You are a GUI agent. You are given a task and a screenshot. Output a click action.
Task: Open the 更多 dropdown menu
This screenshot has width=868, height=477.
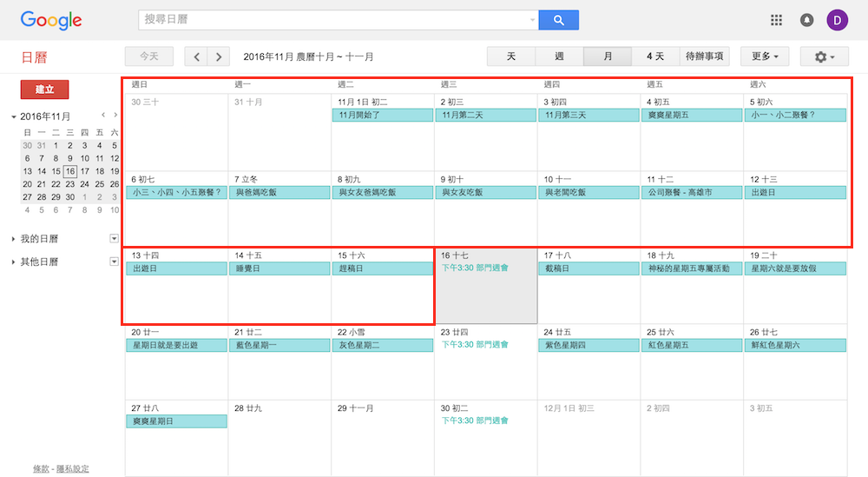pyautogui.click(x=764, y=56)
